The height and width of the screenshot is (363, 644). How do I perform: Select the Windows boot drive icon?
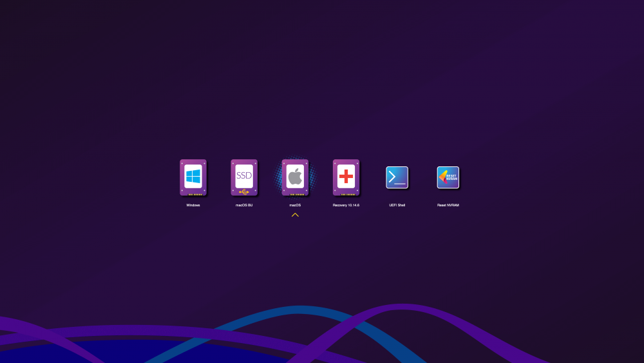[193, 177]
